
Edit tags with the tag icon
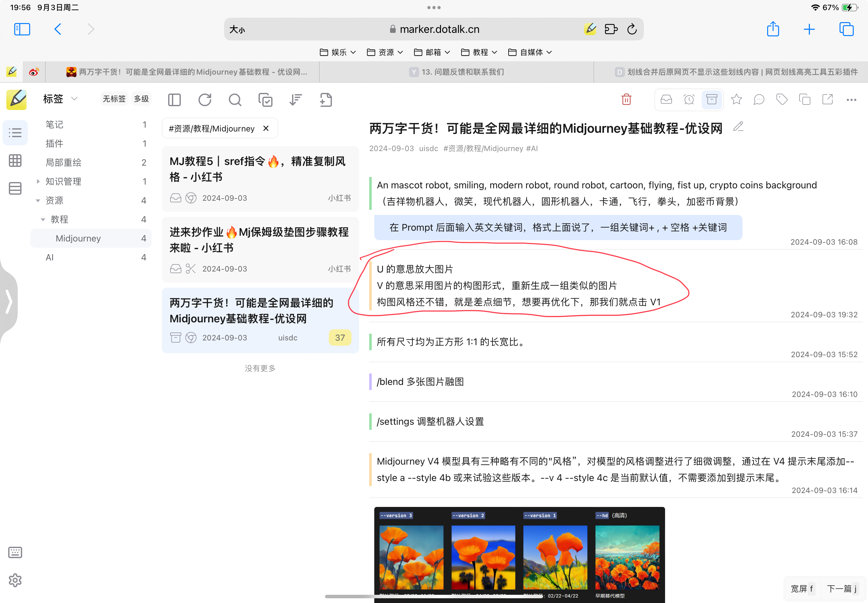tap(781, 99)
